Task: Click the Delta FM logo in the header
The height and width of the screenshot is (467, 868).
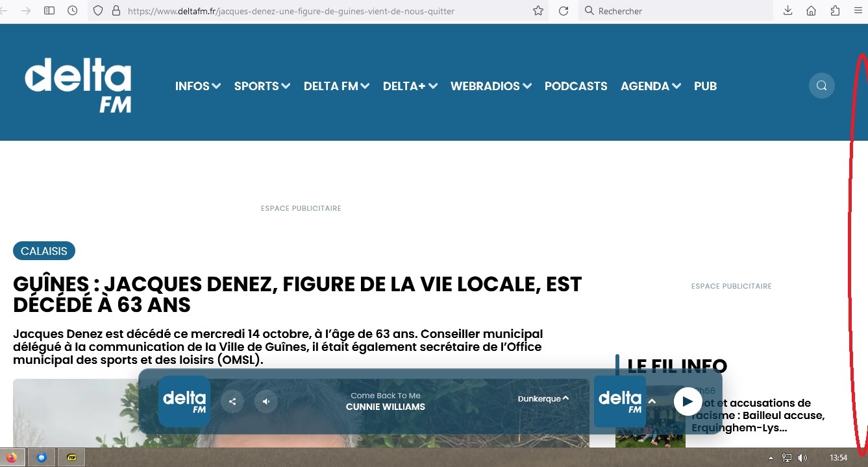Action: click(x=78, y=85)
